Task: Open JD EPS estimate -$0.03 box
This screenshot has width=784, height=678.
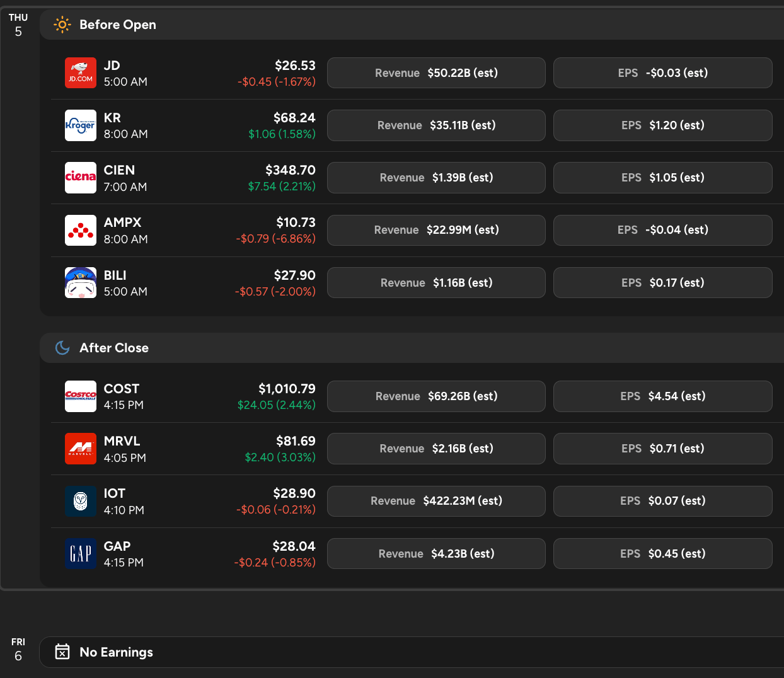Action: [663, 73]
